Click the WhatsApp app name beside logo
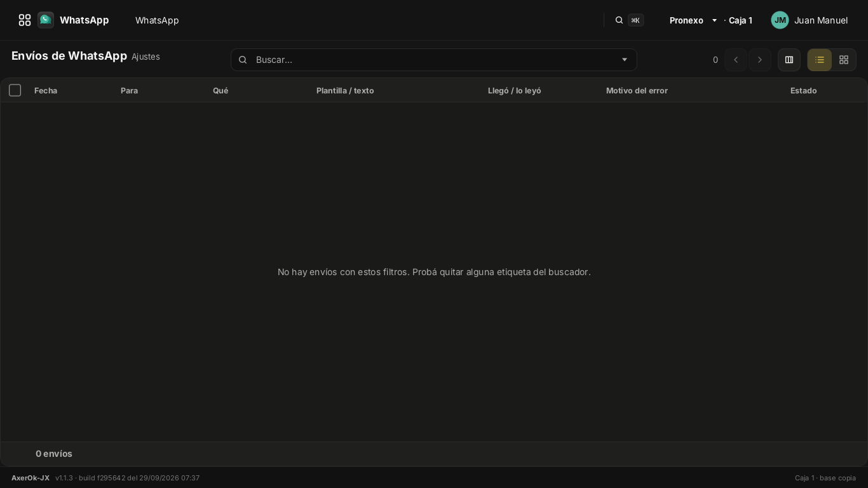Screen dimensions: 868x488 pyautogui.click(x=85, y=20)
